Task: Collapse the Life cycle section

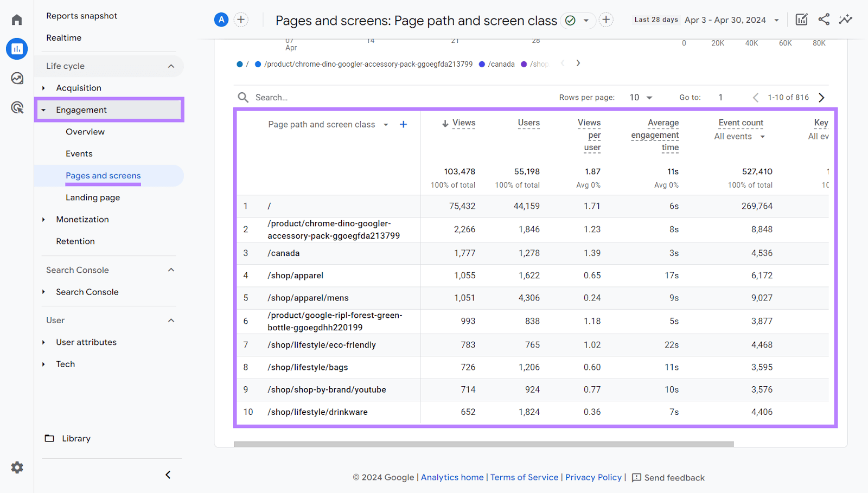Action: pyautogui.click(x=171, y=66)
